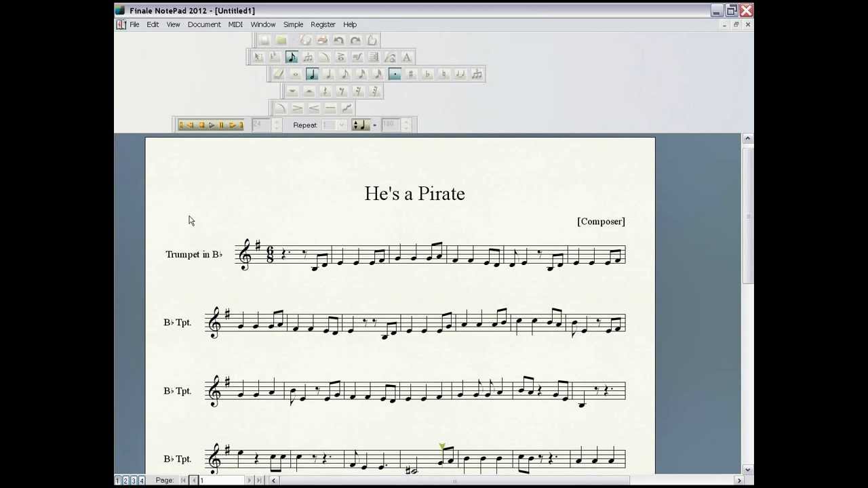Open the Document menu
Screen dimensions: 868x488
tap(204, 24)
